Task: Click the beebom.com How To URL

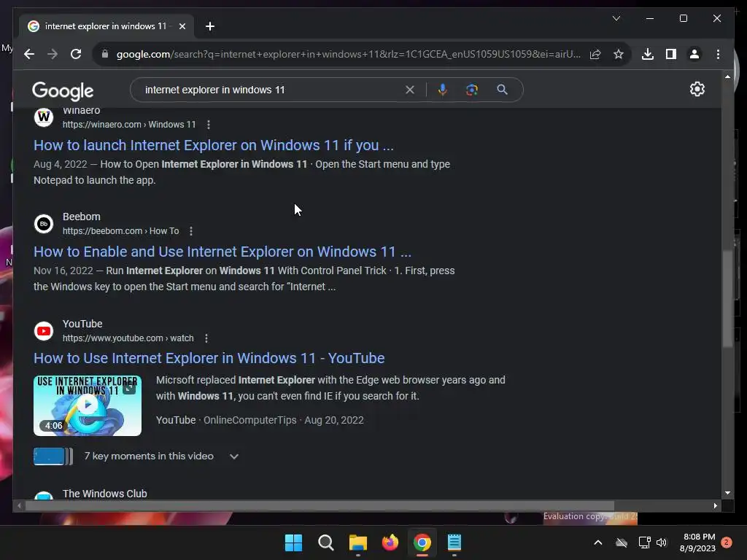Action: pos(120,231)
